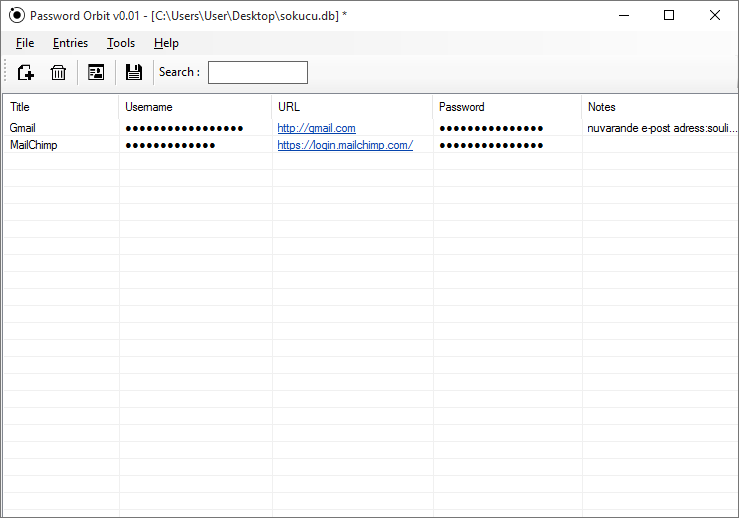Open the File menu
The image size is (739, 518).
point(25,43)
